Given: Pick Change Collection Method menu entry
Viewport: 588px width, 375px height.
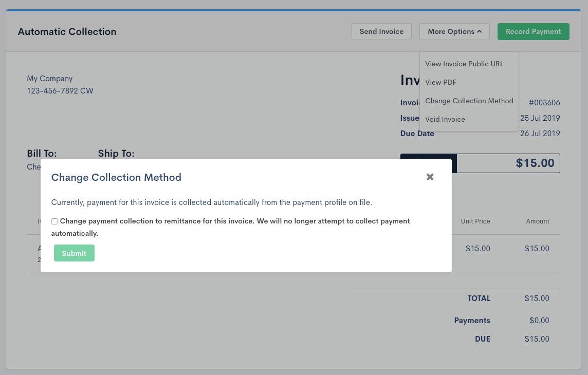Looking at the screenshot, I should click(x=469, y=101).
